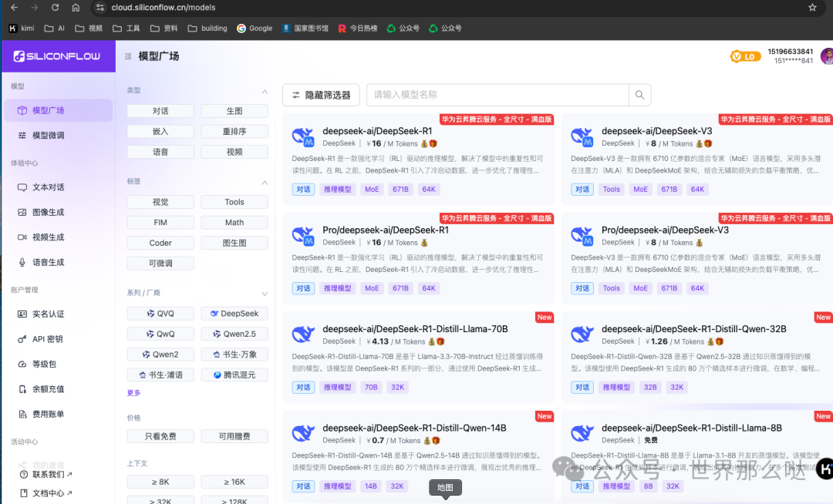Viewport: 833px width, 504px height.
Task: Go to the browser home page icon
Action: (76, 8)
